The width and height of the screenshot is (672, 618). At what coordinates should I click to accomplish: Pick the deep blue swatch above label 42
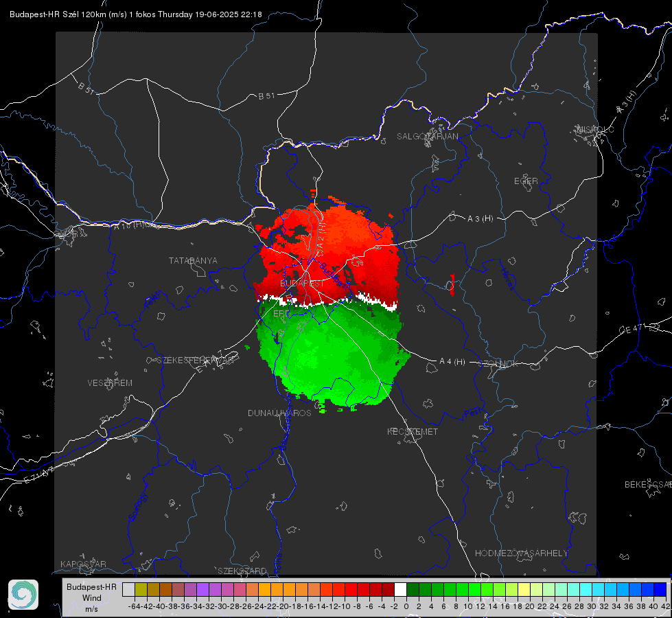660,589
